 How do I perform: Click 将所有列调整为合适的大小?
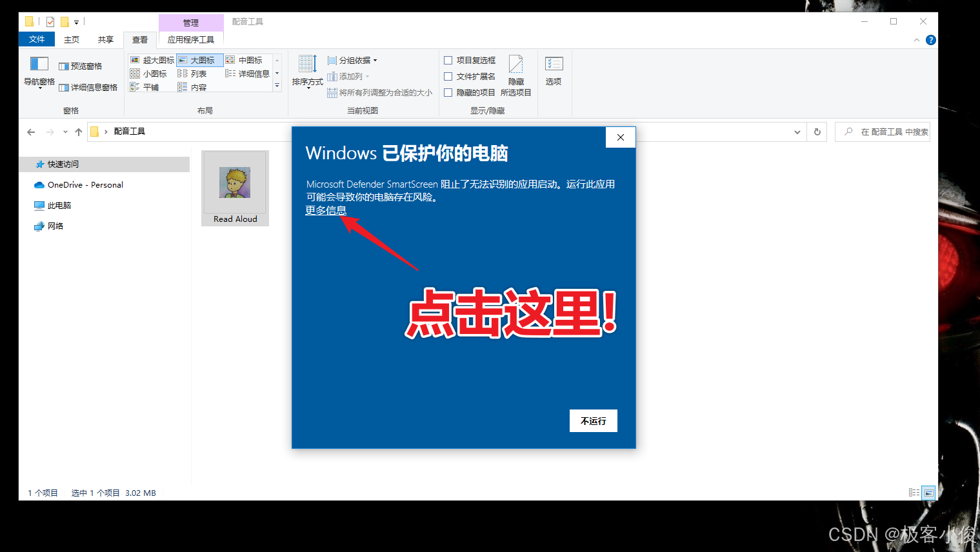[x=379, y=93]
